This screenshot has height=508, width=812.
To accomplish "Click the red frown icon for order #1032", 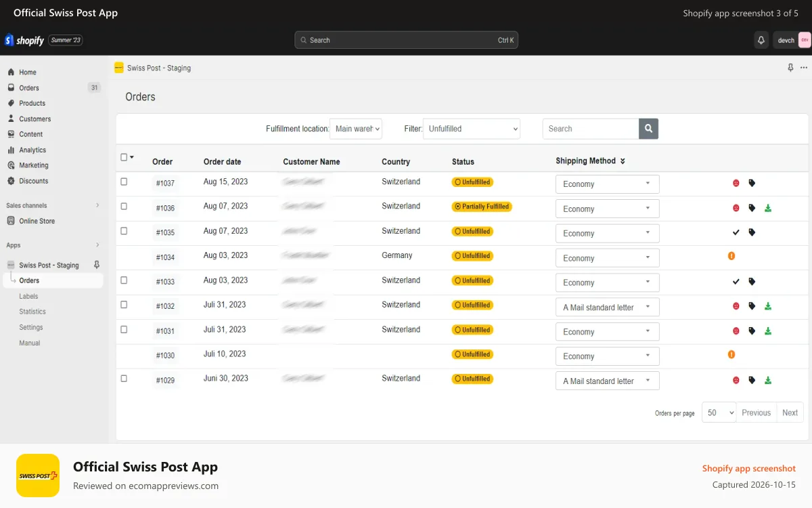I will [736, 306].
